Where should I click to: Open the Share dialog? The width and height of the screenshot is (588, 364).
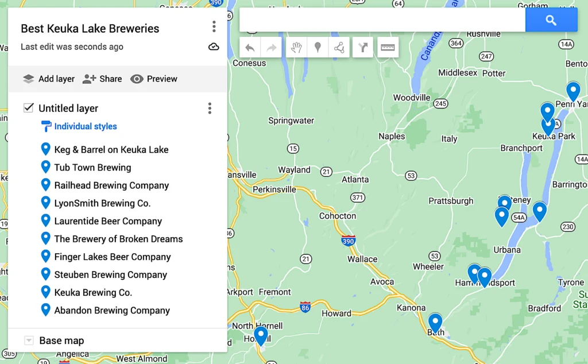coord(102,79)
